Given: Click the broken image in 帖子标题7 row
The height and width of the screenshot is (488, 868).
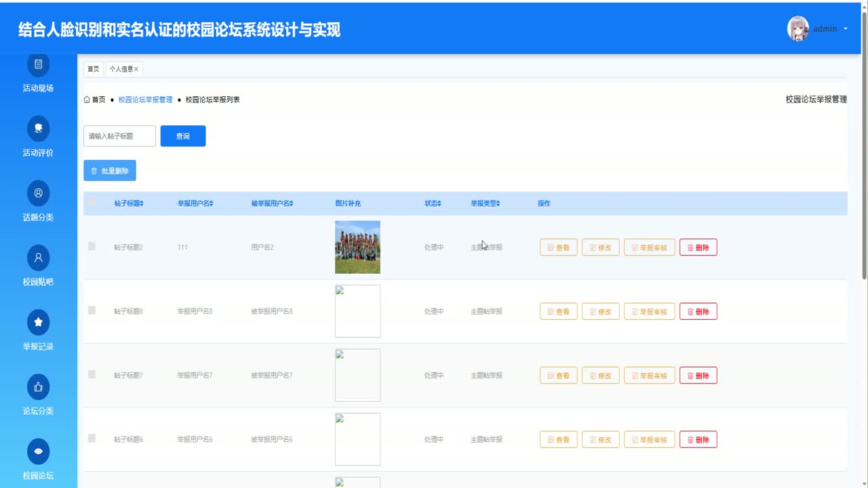Looking at the screenshot, I should coord(357,375).
